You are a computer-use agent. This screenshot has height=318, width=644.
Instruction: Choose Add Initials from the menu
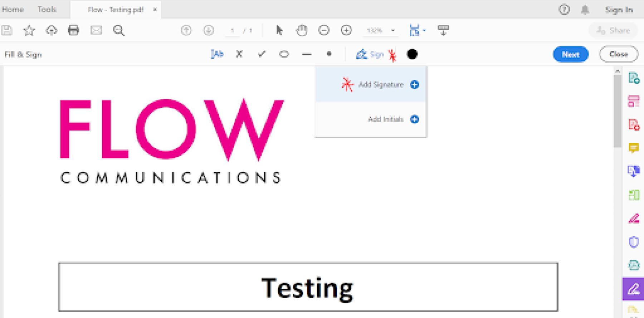pos(371,119)
